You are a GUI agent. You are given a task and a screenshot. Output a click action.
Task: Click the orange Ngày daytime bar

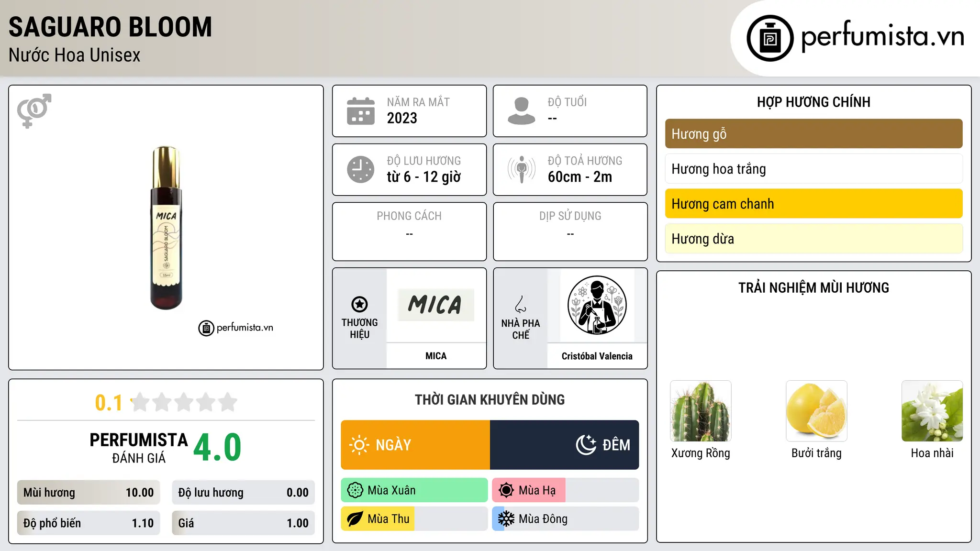[415, 445]
